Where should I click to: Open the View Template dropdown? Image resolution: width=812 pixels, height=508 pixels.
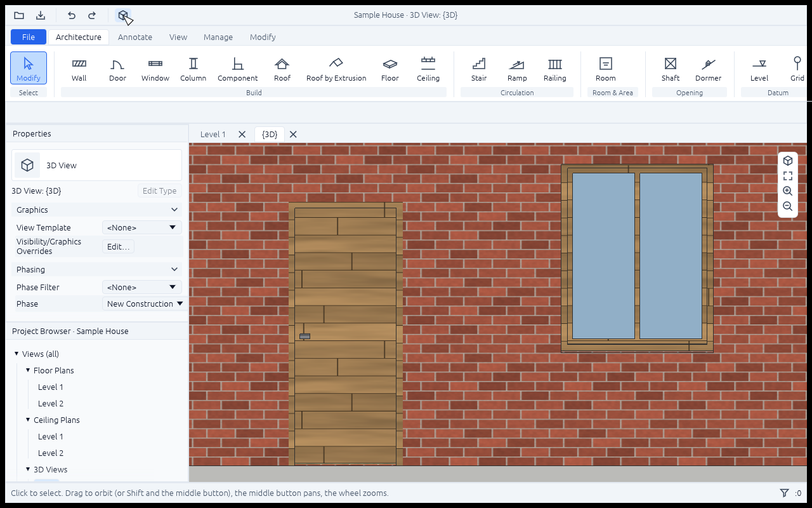(142, 227)
